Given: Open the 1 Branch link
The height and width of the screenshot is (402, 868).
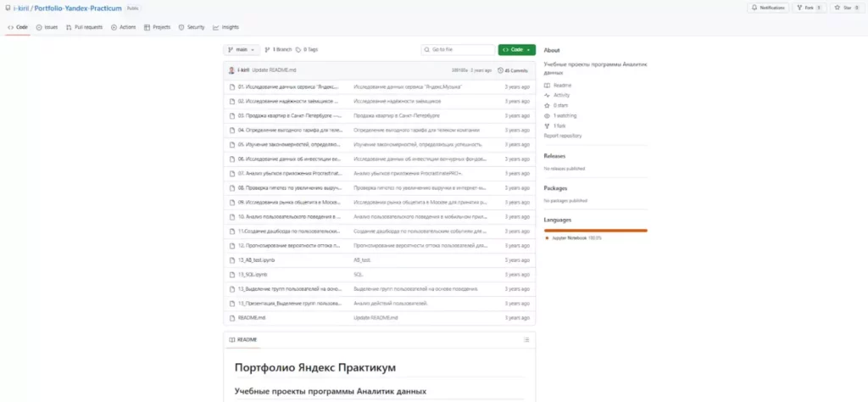Looking at the screenshot, I should pyautogui.click(x=278, y=50).
